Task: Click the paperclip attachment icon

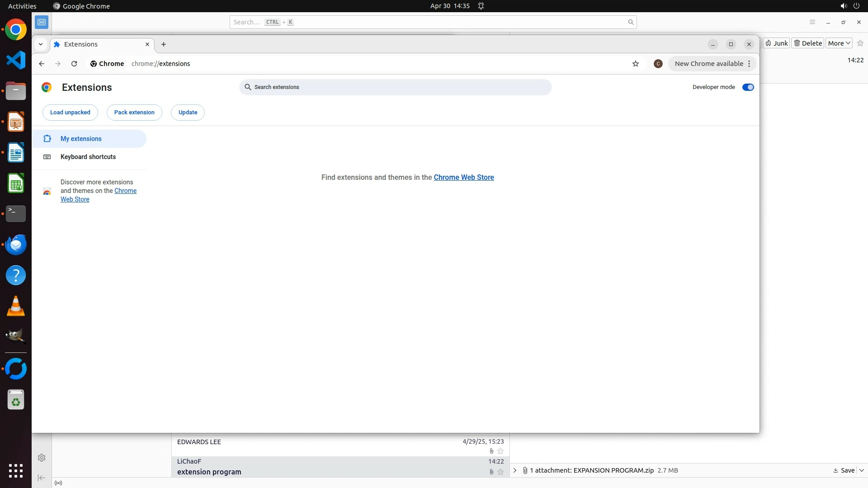Action: tap(525, 470)
